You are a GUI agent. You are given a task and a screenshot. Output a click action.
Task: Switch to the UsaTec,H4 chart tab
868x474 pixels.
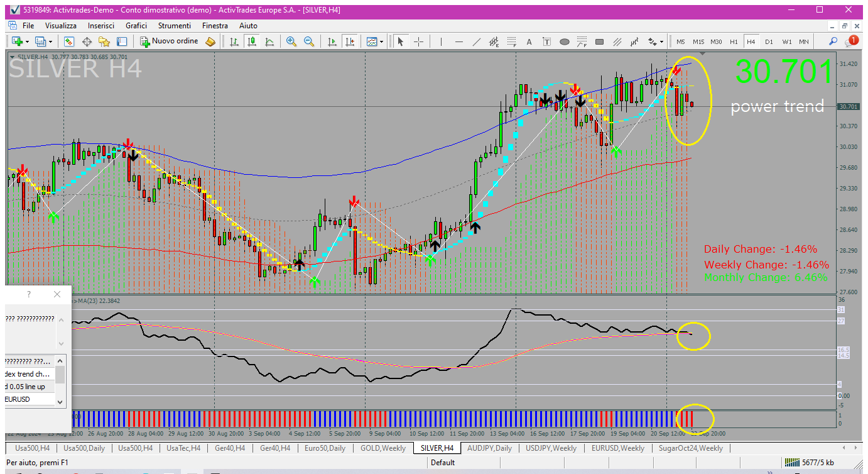[183, 448]
